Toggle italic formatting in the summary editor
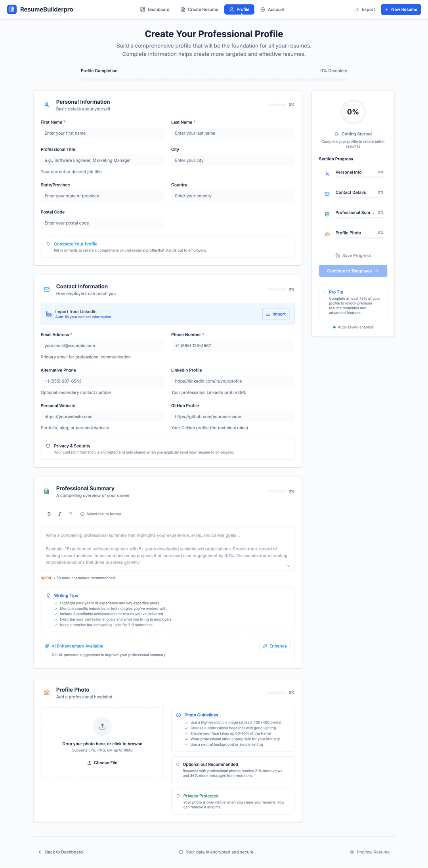The width and height of the screenshot is (428, 868). click(59, 514)
